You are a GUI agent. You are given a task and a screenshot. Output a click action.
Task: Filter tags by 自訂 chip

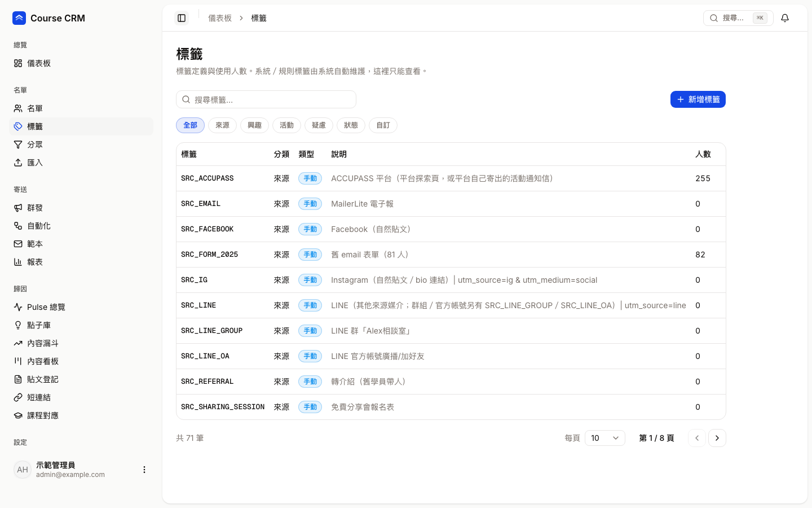click(x=383, y=125)
